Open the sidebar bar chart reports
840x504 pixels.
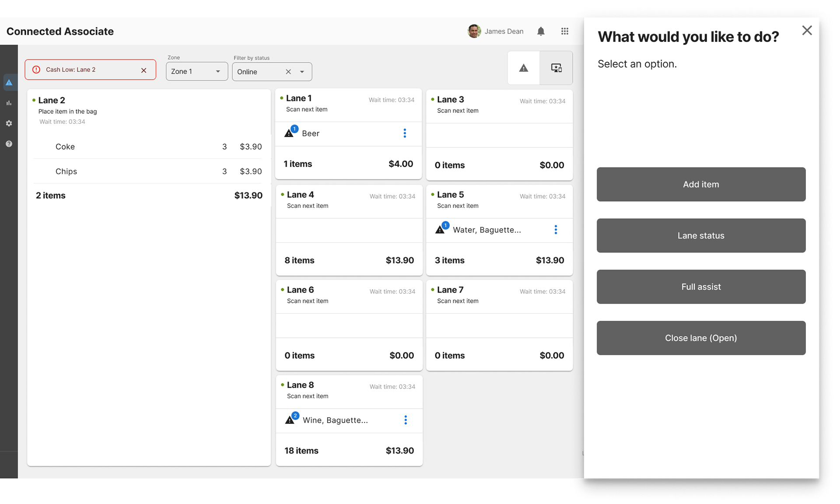9,103
